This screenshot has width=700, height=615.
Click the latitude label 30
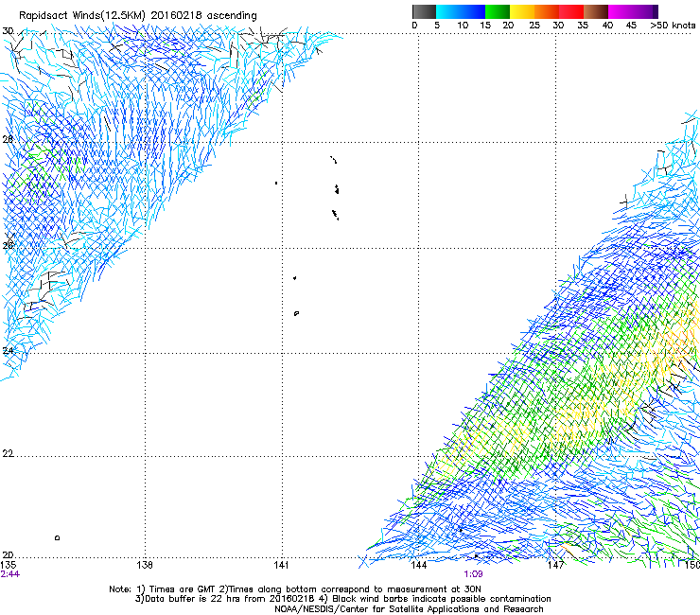(8, 31)
